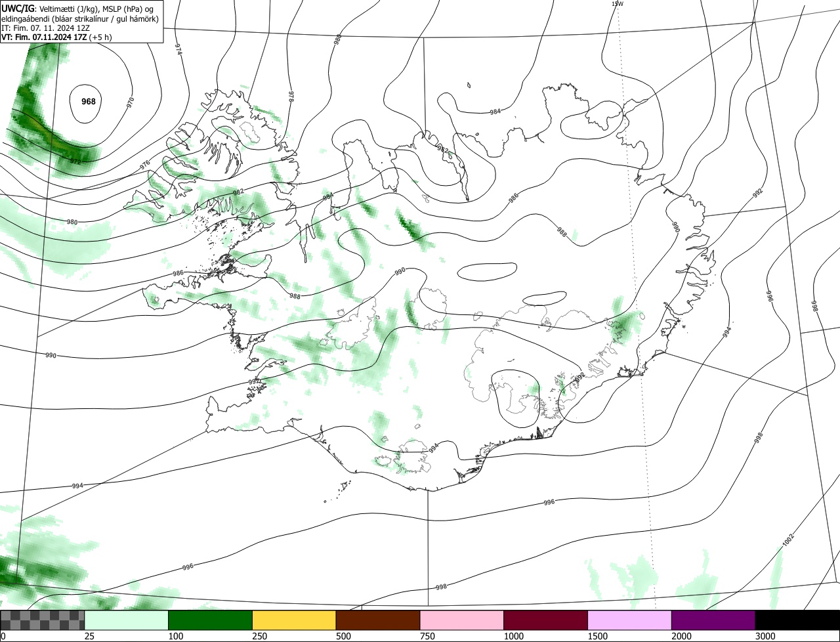Click the 970 isobar label
Viewport: 840px width, 642px height.
point(131,102)
